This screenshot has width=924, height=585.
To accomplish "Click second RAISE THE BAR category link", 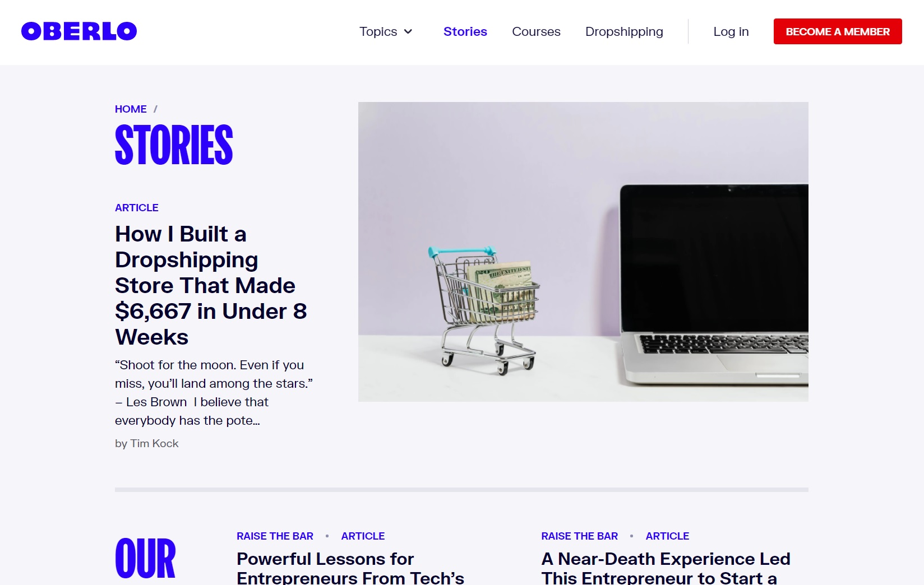I will 579,536.
